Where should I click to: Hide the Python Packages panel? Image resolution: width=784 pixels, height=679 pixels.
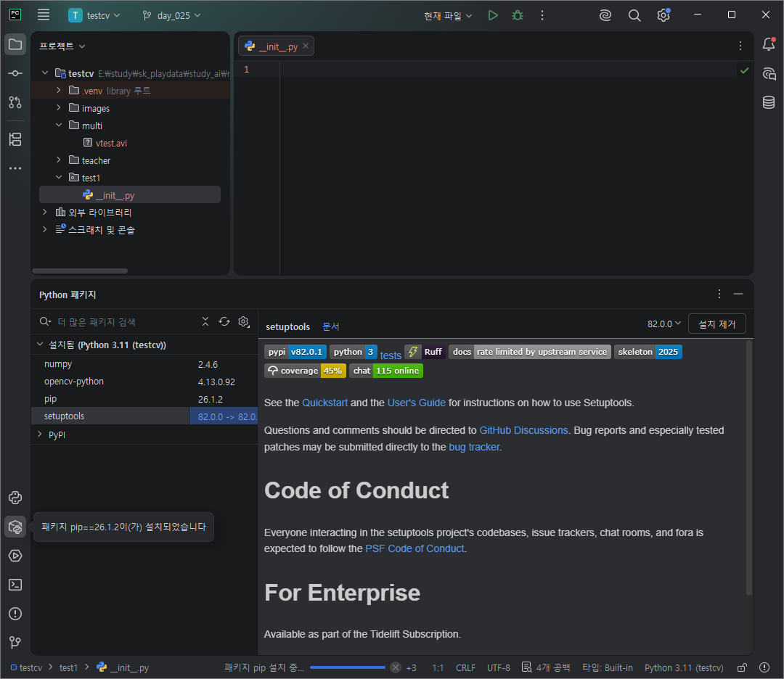pyautogui.click(x=738, y=294)
